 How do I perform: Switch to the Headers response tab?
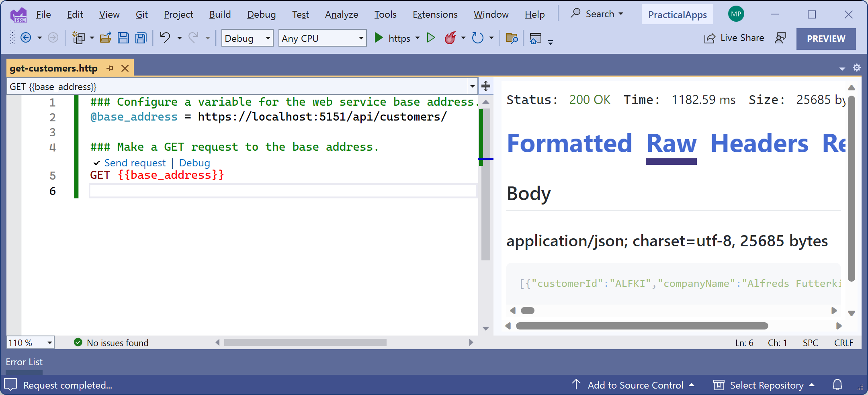point(759,143)
